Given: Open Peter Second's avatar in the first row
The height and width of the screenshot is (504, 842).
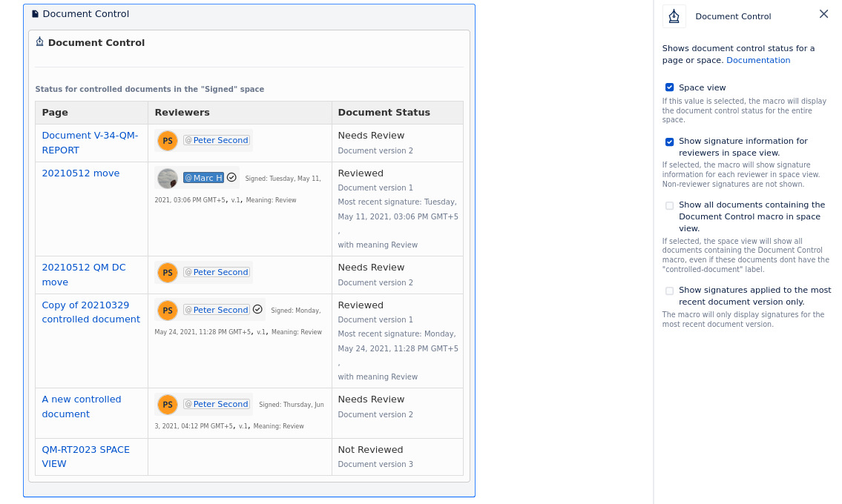Looking at the screenshot, I should coord(167,139).
